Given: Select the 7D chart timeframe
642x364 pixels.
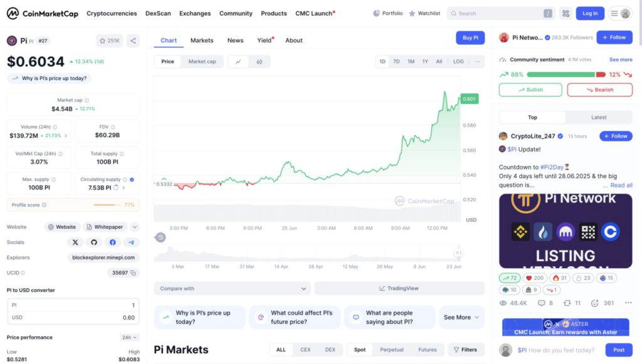Looking at the screenshot, I should (x=396, y=61).
